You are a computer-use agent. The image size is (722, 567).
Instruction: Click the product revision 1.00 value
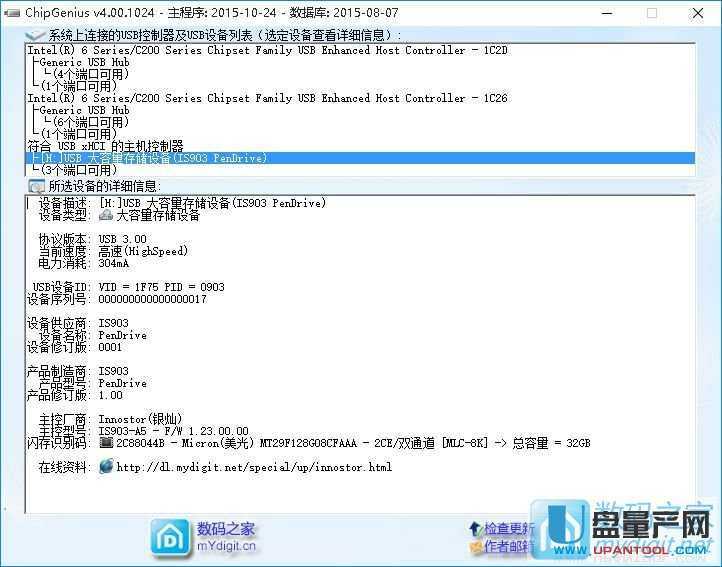pos(111,395)
